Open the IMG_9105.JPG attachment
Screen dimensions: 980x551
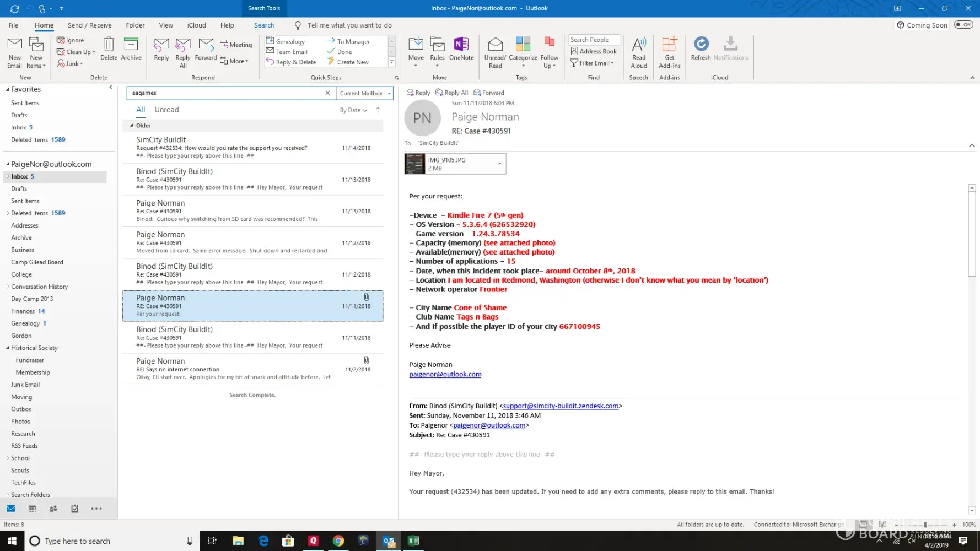click(446, 164)
